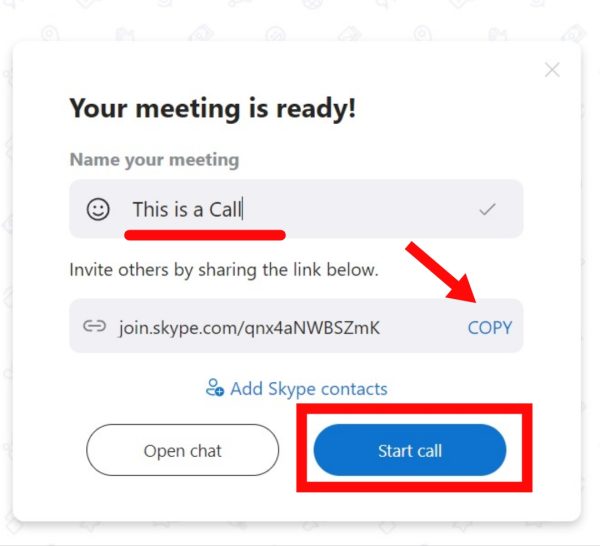Select the join.skype.com/qnx4aNWBSZmK link text

[x=249, y=328]
